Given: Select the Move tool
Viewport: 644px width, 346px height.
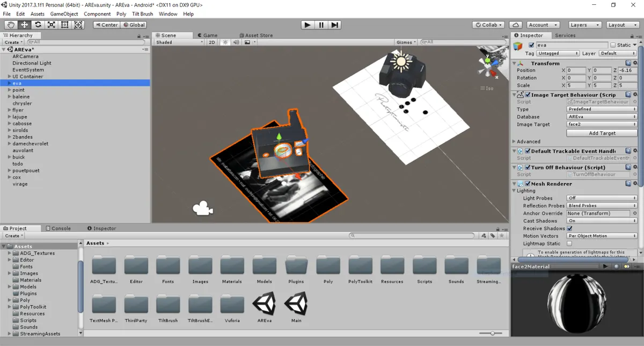Looking at the screenshot, I should (x=25, y=25).
